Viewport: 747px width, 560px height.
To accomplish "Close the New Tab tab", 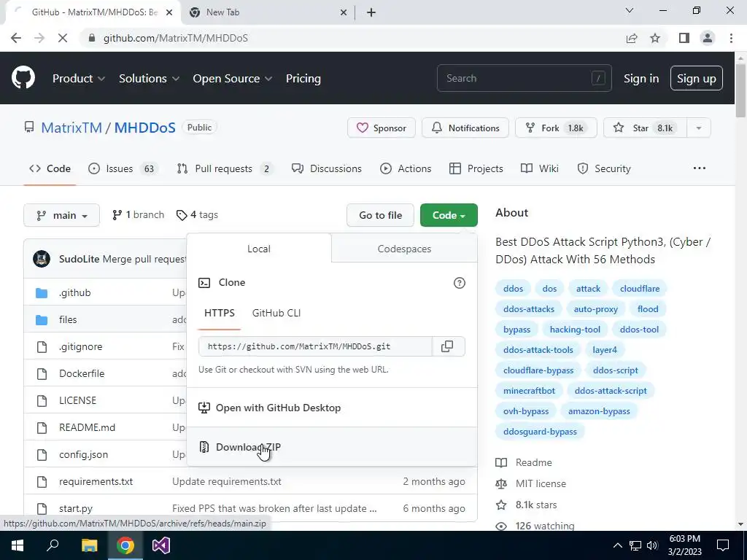I will [x=344, y=12].
